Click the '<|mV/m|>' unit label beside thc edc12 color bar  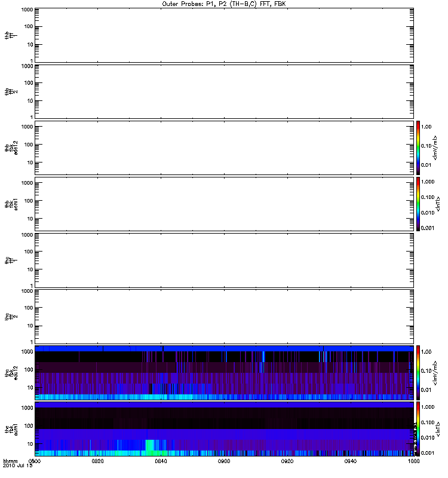(x=435, y=372)
